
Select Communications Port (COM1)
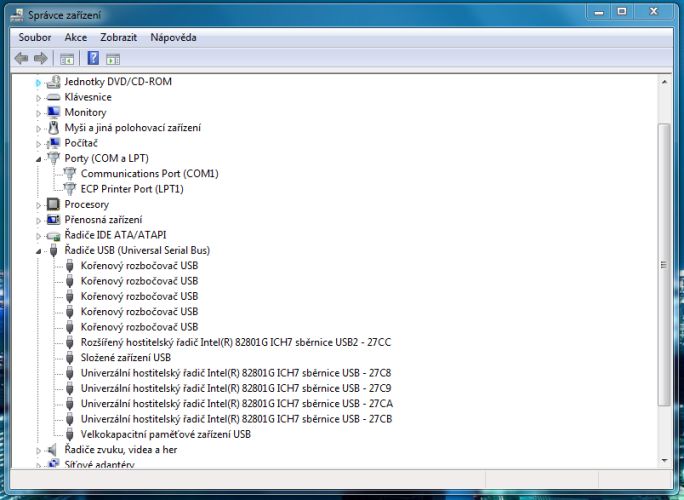point(150,173)
